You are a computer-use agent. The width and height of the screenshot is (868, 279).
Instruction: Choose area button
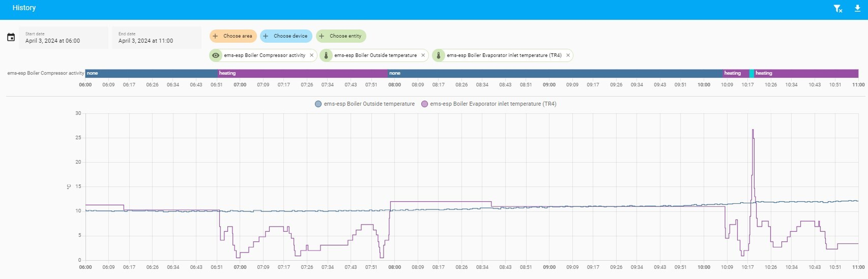point(233,36)
